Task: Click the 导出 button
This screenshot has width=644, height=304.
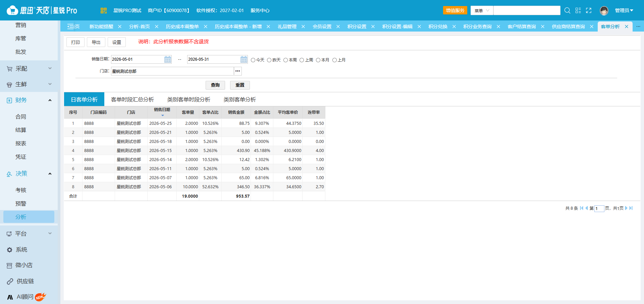Action: (x=96, y=42)
